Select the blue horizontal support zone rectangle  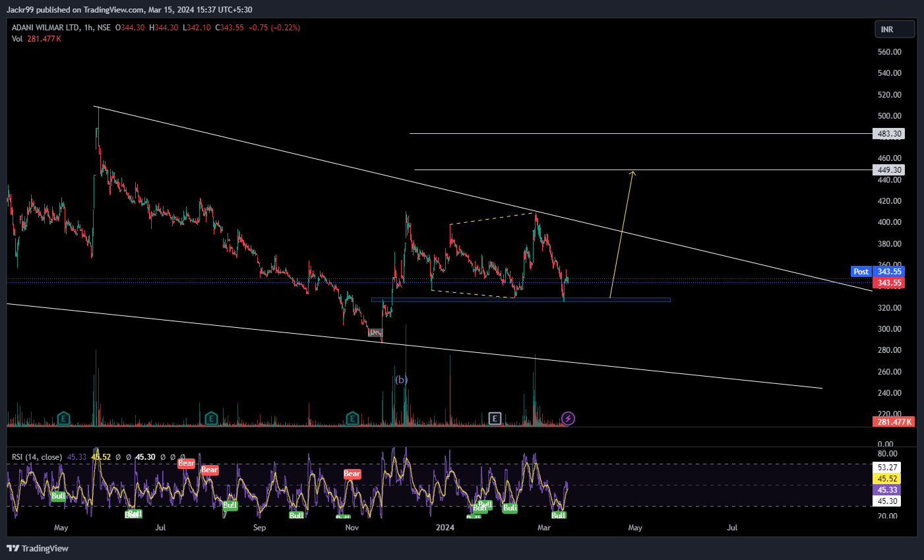(521, 300)
